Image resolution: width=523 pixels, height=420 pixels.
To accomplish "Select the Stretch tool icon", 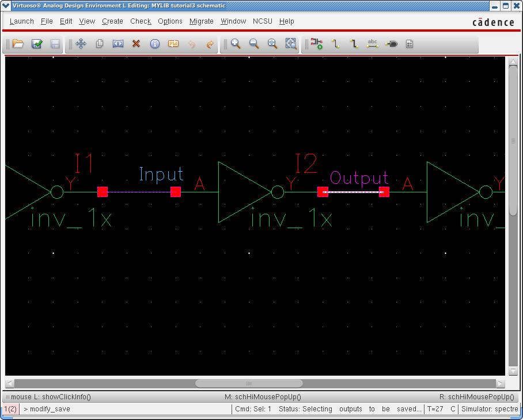I will tap(118, 44).
